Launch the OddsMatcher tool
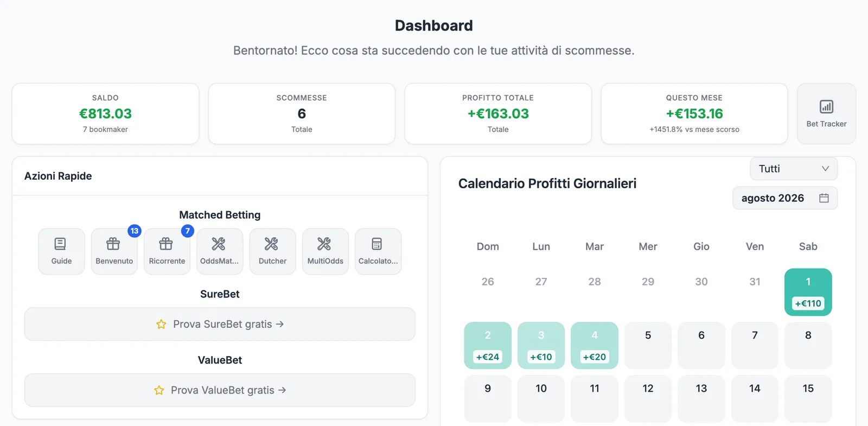 220,251
